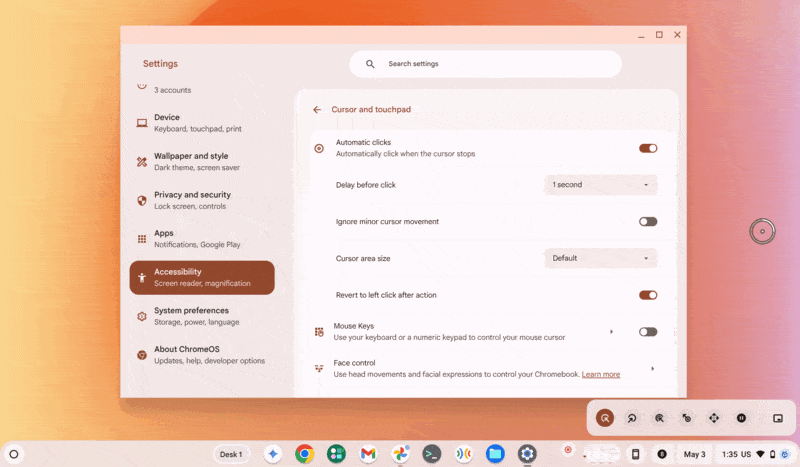Select the scroll autoclick action

click(714, 418)
